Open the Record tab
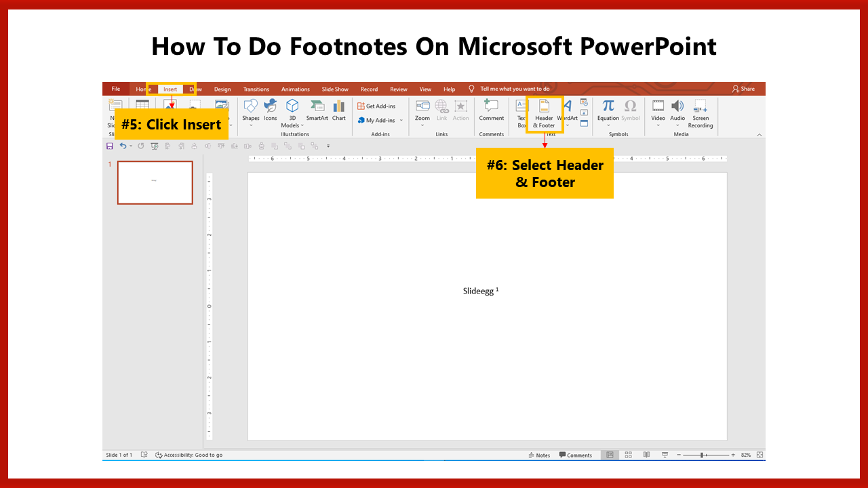Image resolution: width=868 pixels, height=488 pixels. pyautogui.click(x=369, y=89)
